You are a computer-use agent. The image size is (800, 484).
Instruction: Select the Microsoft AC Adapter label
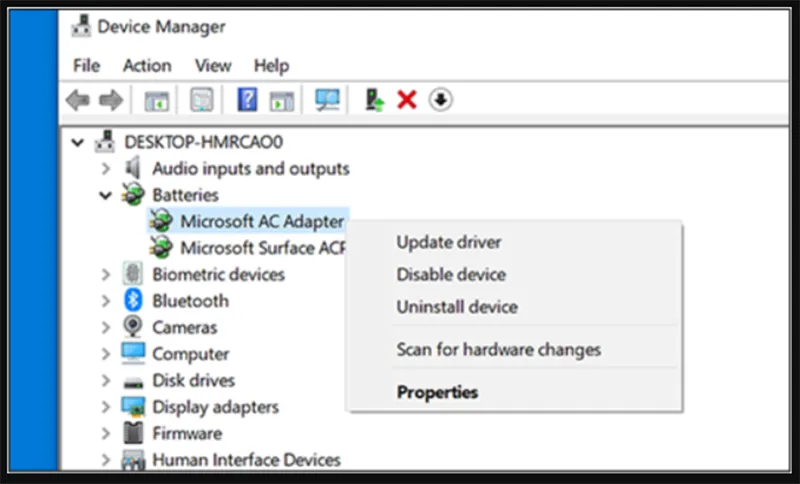point(262,221)
